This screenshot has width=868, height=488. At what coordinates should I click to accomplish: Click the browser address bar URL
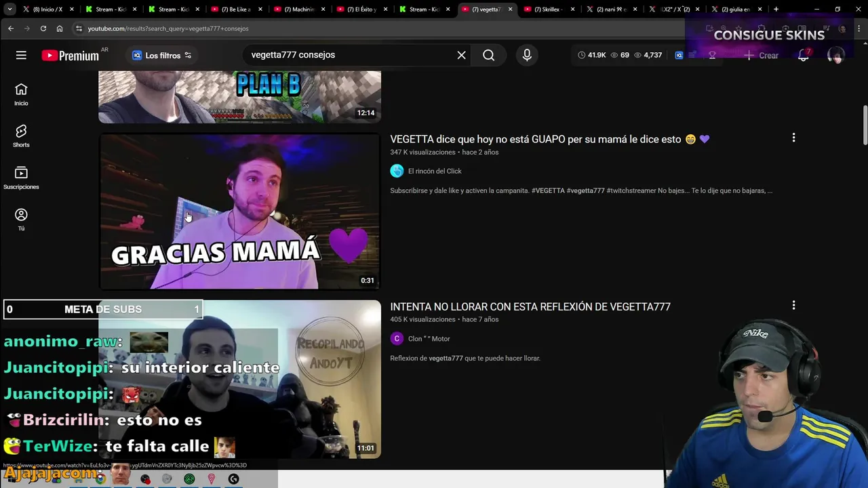pyautogui.click(x=168, y=28)
